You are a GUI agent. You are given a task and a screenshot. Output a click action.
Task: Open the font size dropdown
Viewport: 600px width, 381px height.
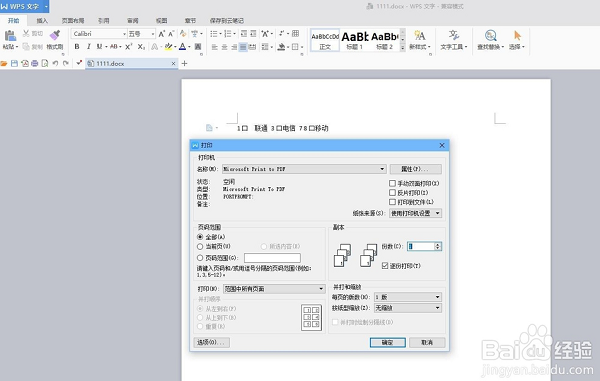coord(153,34)
